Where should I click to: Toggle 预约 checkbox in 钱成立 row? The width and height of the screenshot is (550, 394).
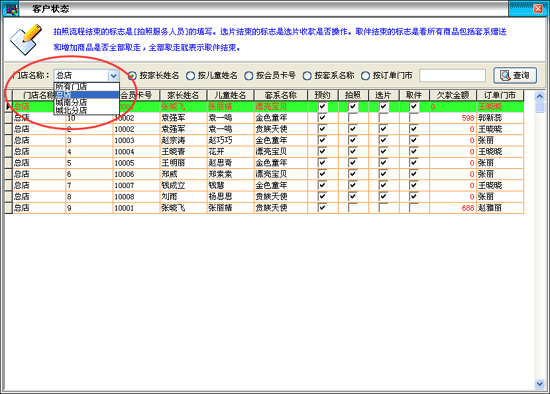click(x=322, y=185)
